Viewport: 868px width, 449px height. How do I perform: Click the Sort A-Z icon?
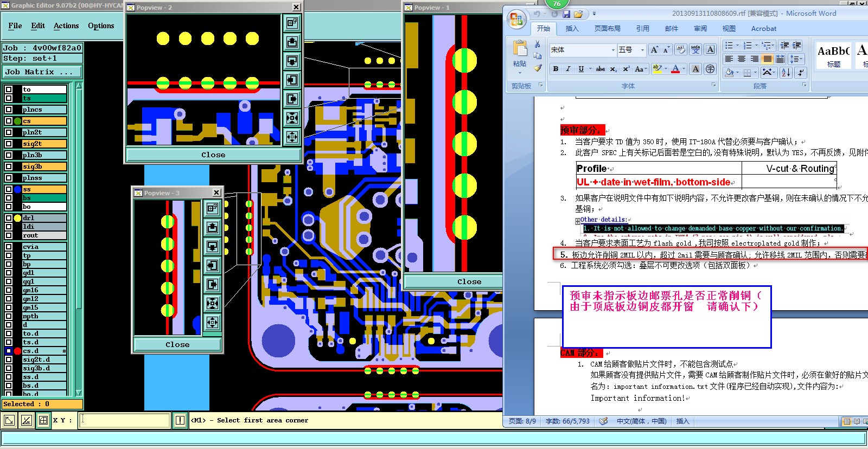(x=786, y=72)
